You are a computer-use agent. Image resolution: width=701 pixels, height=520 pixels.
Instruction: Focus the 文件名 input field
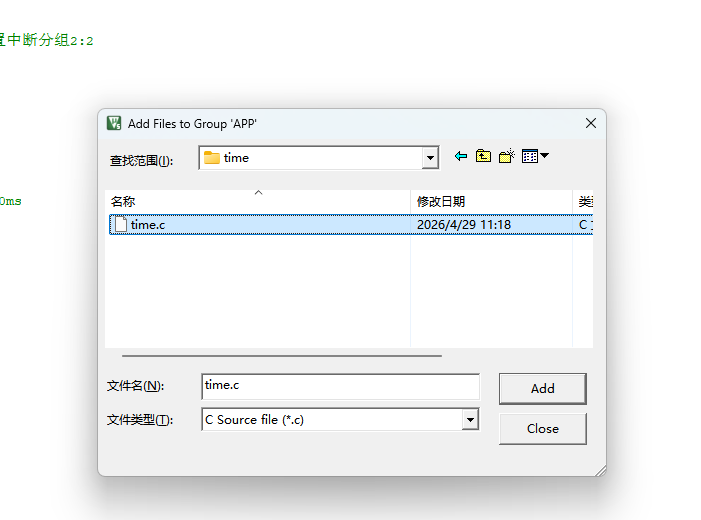pos(341,386)
